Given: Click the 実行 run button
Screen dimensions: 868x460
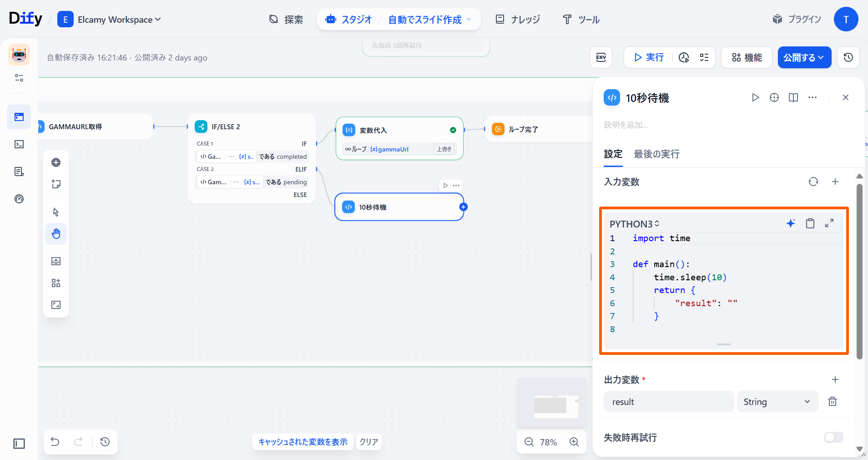Looking at the screenshot, I should 649,57.
